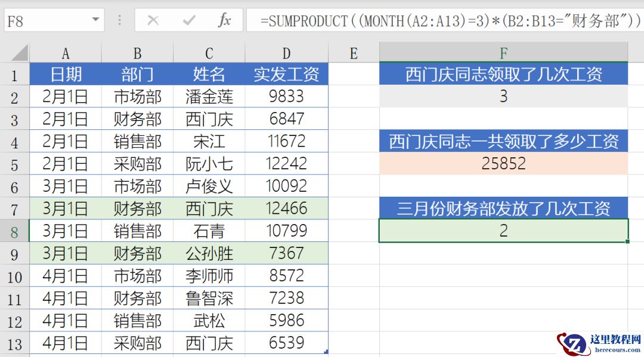Select 销售部 cell in row 12
Viewport: 644px width, 357px height.
(x=137, y=321)
